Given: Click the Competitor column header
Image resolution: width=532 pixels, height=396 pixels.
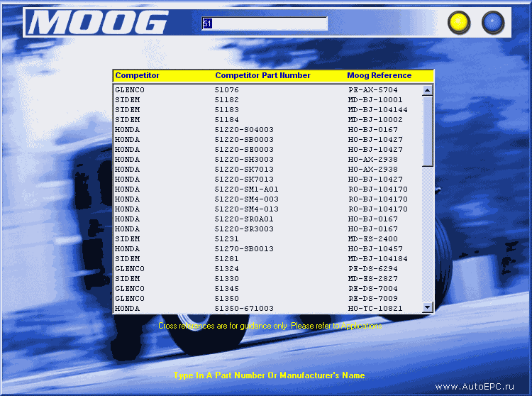Looking at the screenshot, I should tap(137, 75).
